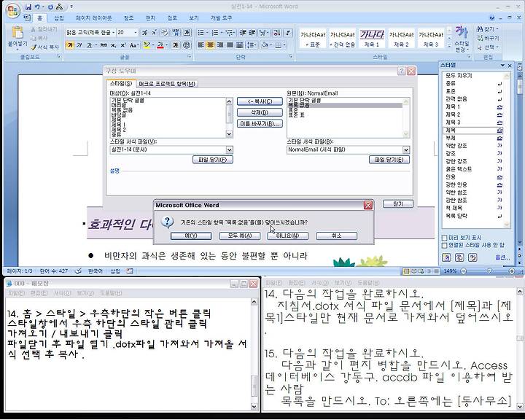Screen dimensions: 525x420
Task: Switch to the Insert (삽입) ribbon tab
Action: pyautogui.click(x=59, y=18)
